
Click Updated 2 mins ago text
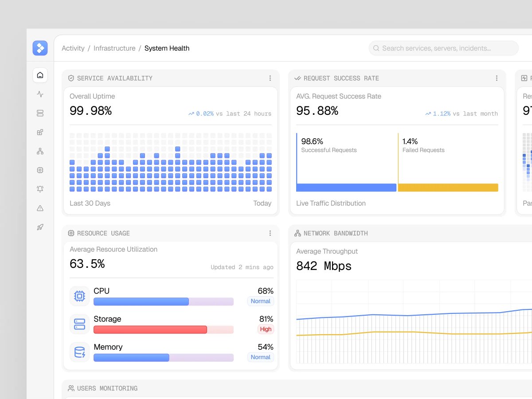(x=242, y=267)
